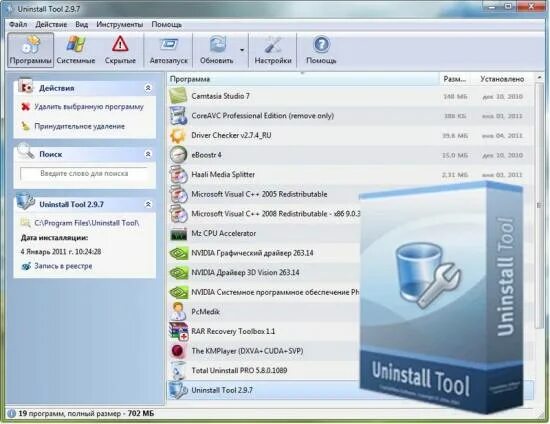Collapse the Поиск panel
Image resolution: width=550 pixels, height=424 pixels.
(x=148, y=154)
